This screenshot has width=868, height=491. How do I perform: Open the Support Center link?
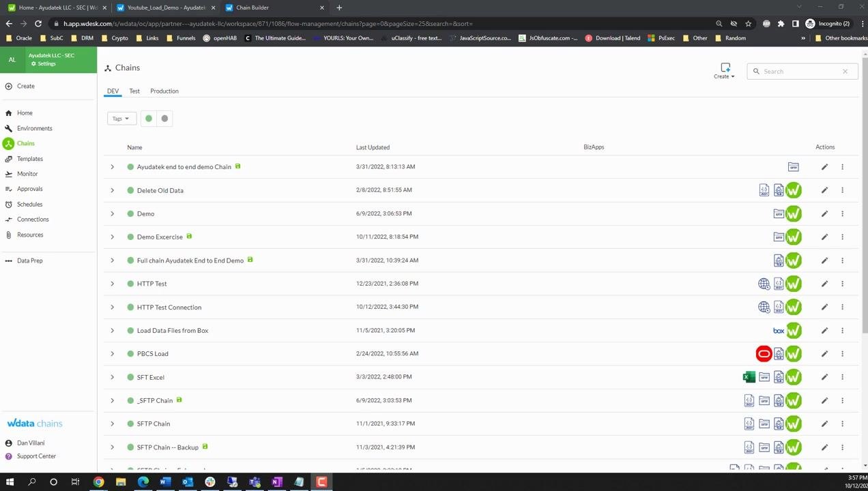coord(36,456)
